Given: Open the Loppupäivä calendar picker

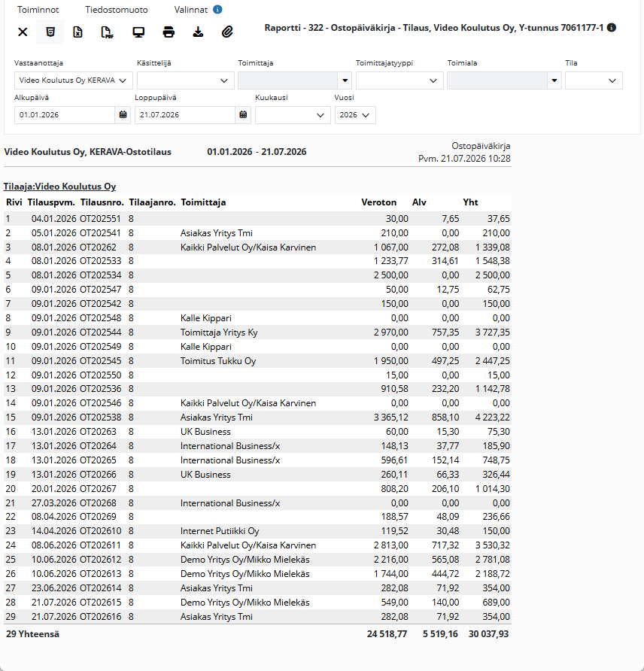Looking at the screenshot, I should click(x=243, y=114).
